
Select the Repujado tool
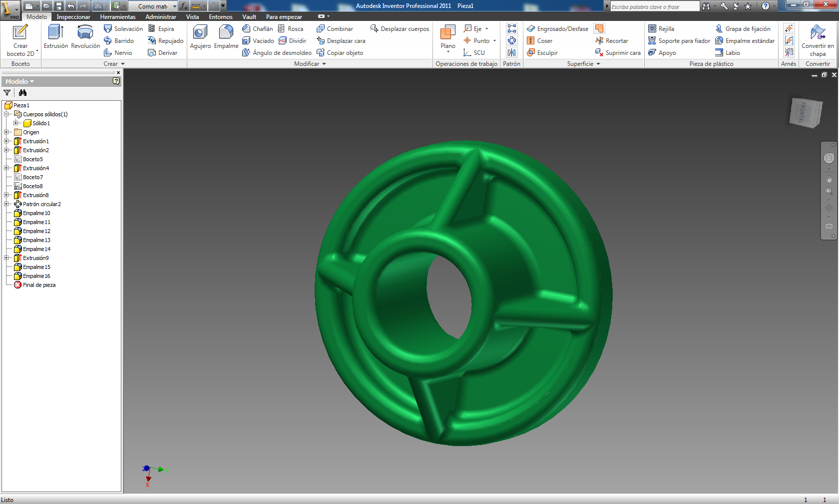pyautogui.click(x=166, y=41)
